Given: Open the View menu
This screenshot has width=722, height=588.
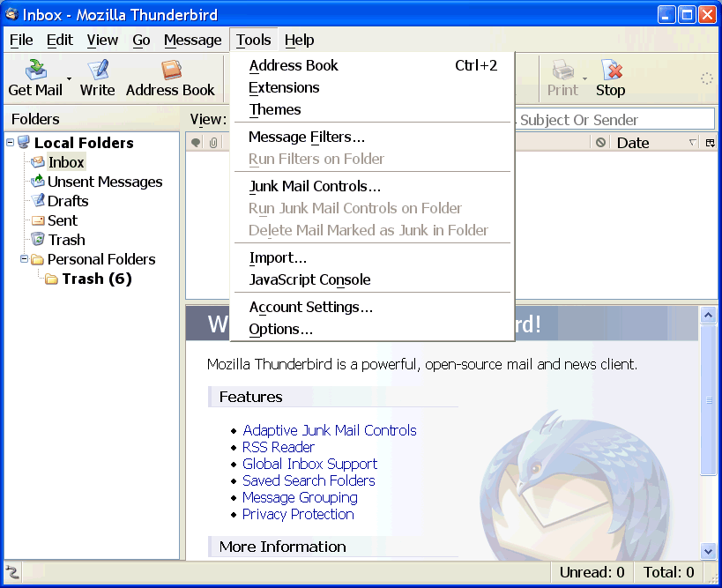Looking at the screenshot, I should pyautogui.click(x=102, y=40).
